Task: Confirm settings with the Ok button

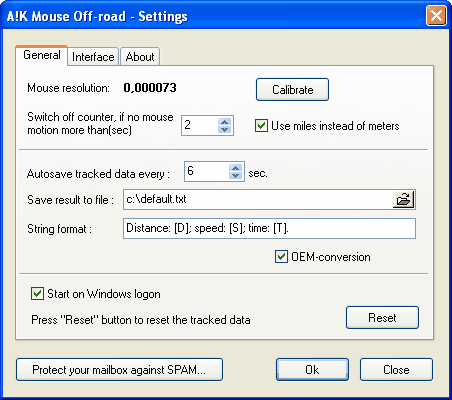Action: point(312,369)
